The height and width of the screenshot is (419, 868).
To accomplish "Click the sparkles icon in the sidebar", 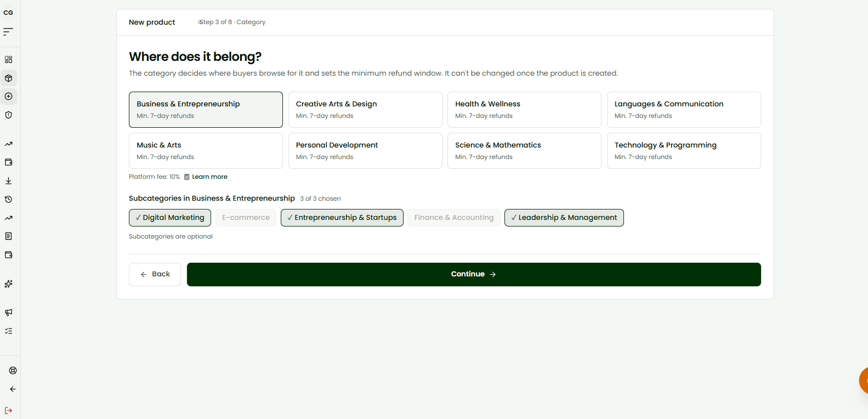I will point(8,284).
